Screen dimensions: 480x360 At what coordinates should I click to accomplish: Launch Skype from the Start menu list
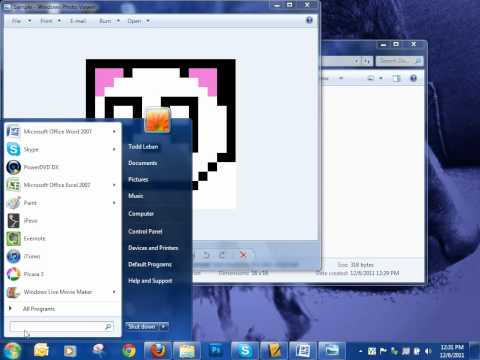pos(62,149)
